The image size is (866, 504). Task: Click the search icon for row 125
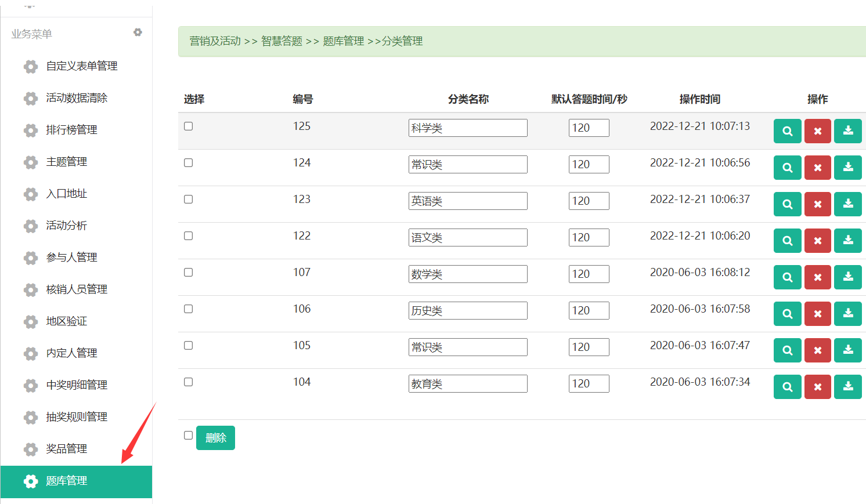click(x=787, y=131)
